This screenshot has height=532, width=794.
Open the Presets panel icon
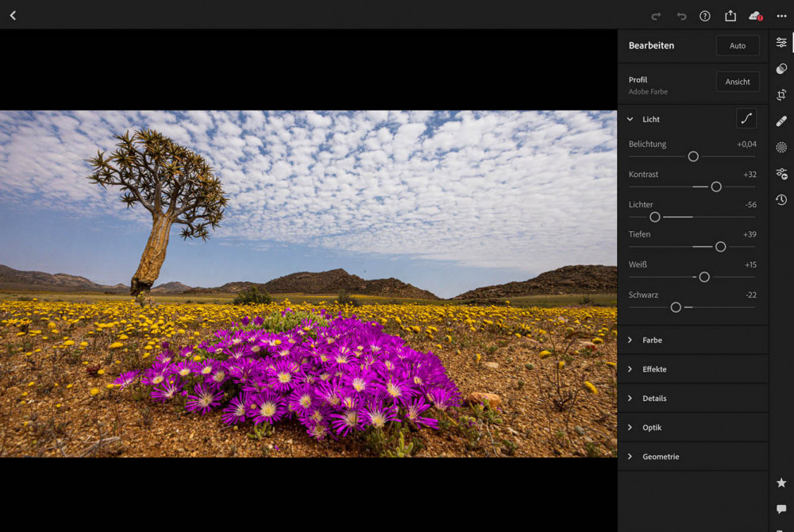[x=781, y=69]
